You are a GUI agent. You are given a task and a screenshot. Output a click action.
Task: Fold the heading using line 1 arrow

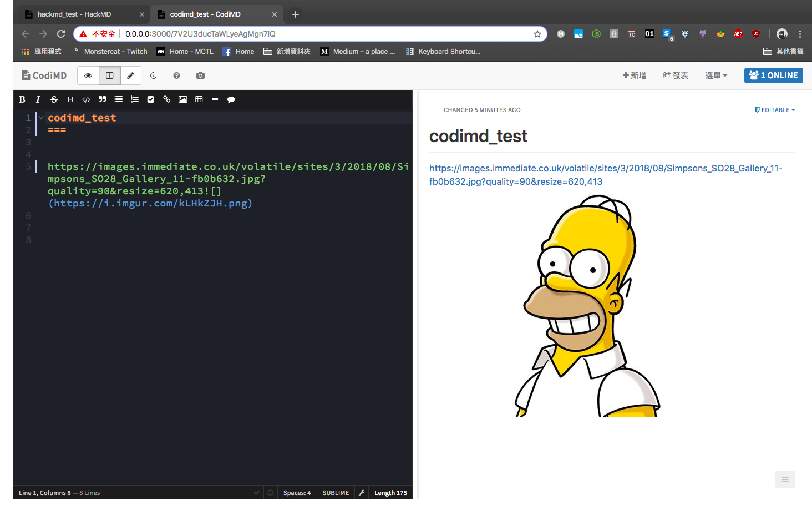click(x=41, y=118)
